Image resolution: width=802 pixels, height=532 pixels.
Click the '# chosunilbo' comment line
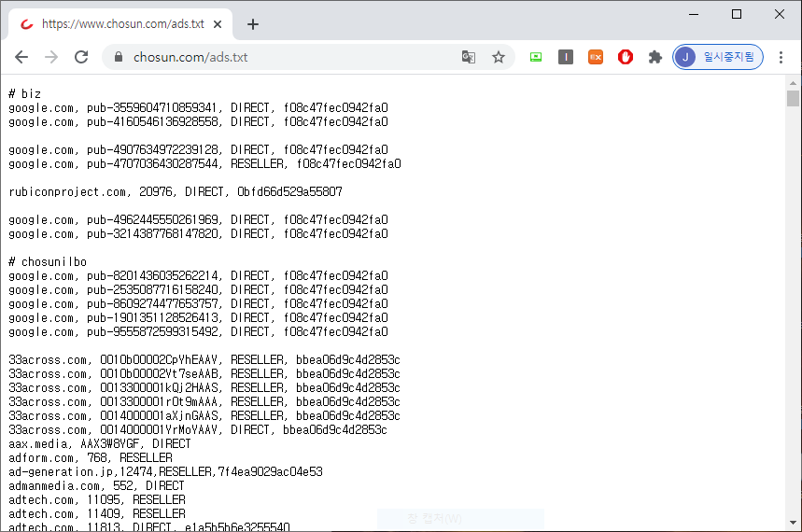(48, 262)
